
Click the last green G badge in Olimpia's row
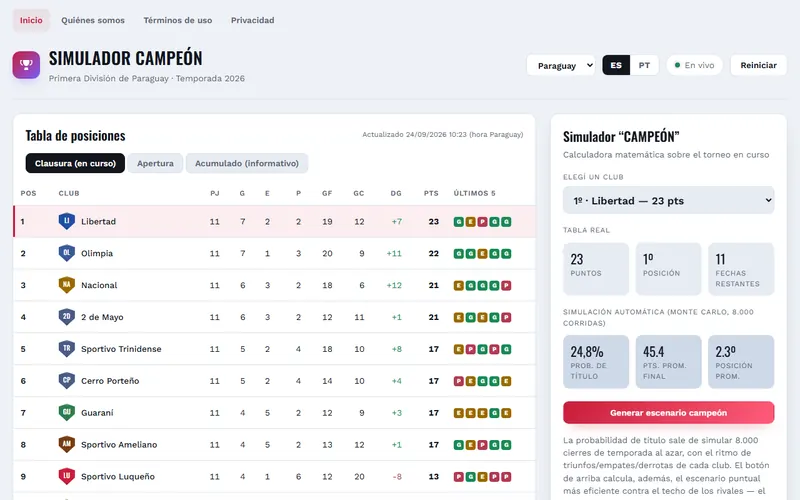506,254
